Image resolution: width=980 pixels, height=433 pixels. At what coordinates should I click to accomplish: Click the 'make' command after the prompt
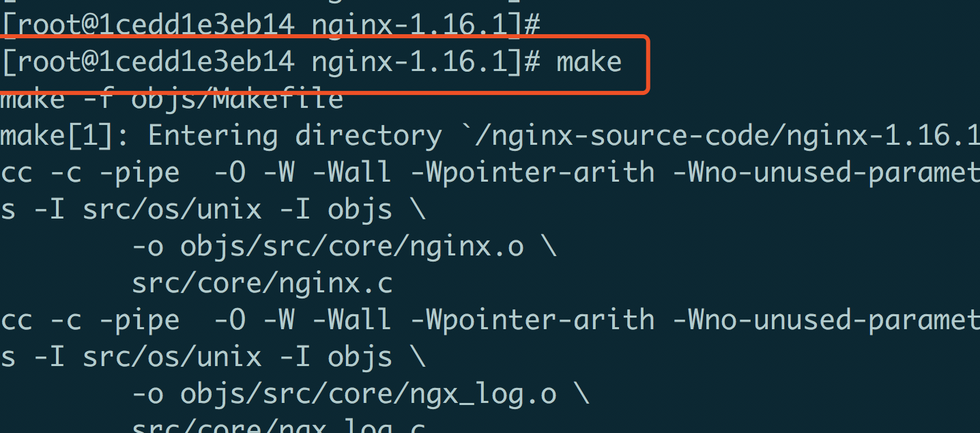click(x=589, y=62)
